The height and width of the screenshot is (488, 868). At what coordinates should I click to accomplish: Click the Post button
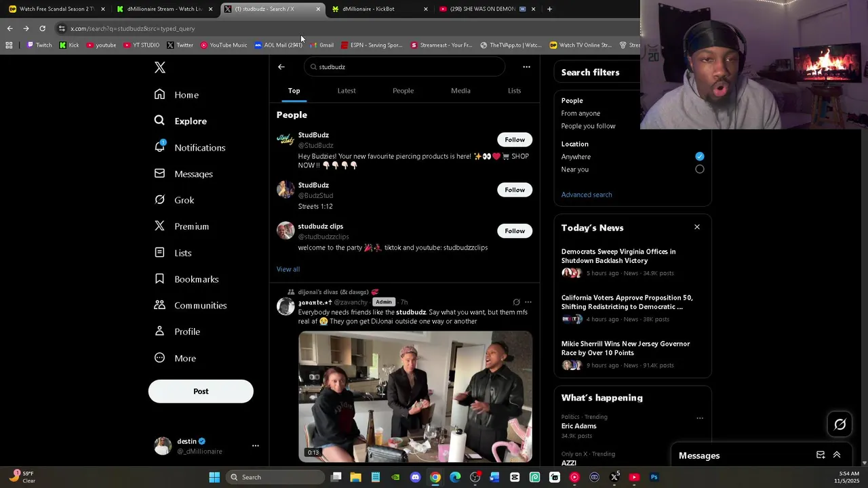click(201, 391)
